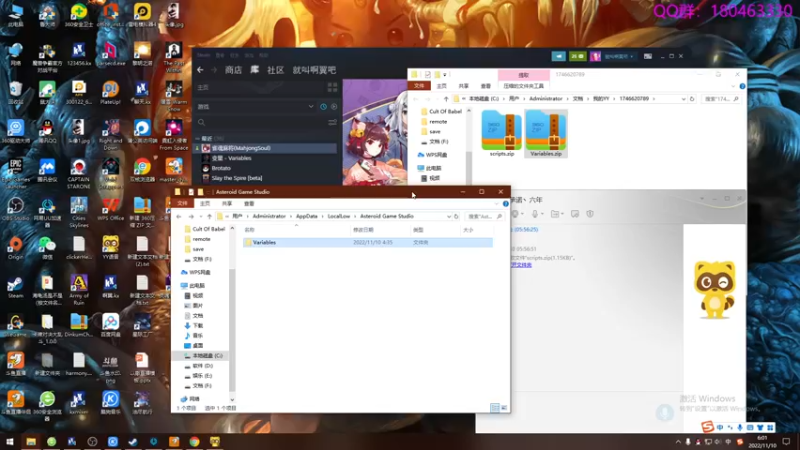The width and height of the screenshot is (800, 450).
Task: Click the search box in the 1746620789 window
Action: pyautogui.click(x=720, y=99)
